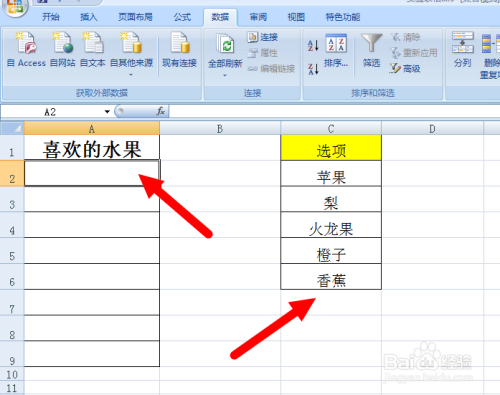Open 视图 View tab
500x395 pixels.
click(x=296, y=17)
